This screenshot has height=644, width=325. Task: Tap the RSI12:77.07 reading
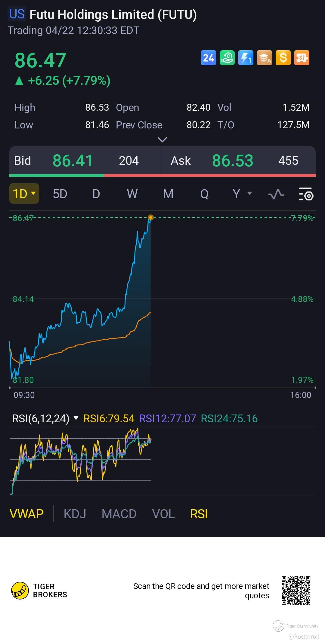tap(167, 418)
